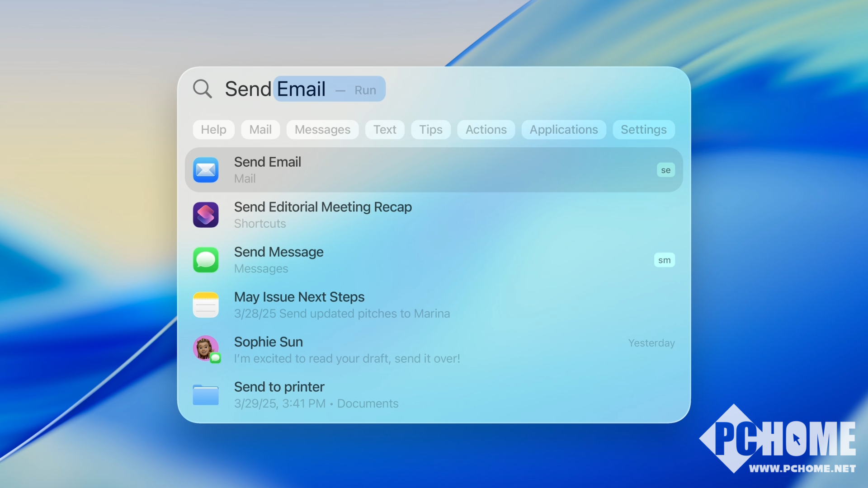Open the May Issue Next Steps note
Image resolution: width=868 pixels, height=488 pixels.
[434, 305]
